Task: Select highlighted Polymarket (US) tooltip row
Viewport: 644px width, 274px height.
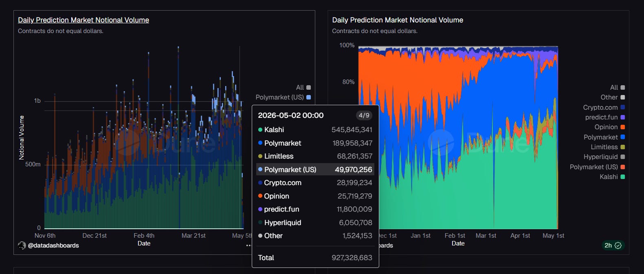Action: click(315, 169)
